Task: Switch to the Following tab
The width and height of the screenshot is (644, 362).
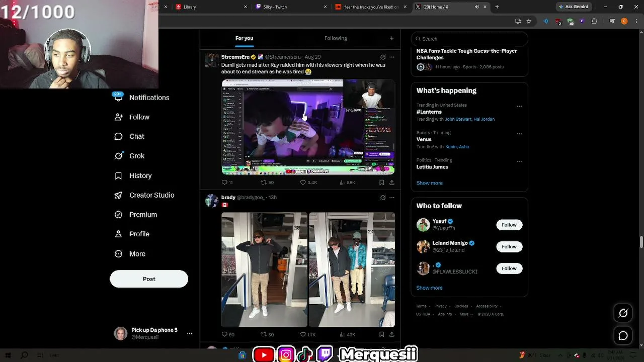Action: (336, 38)
